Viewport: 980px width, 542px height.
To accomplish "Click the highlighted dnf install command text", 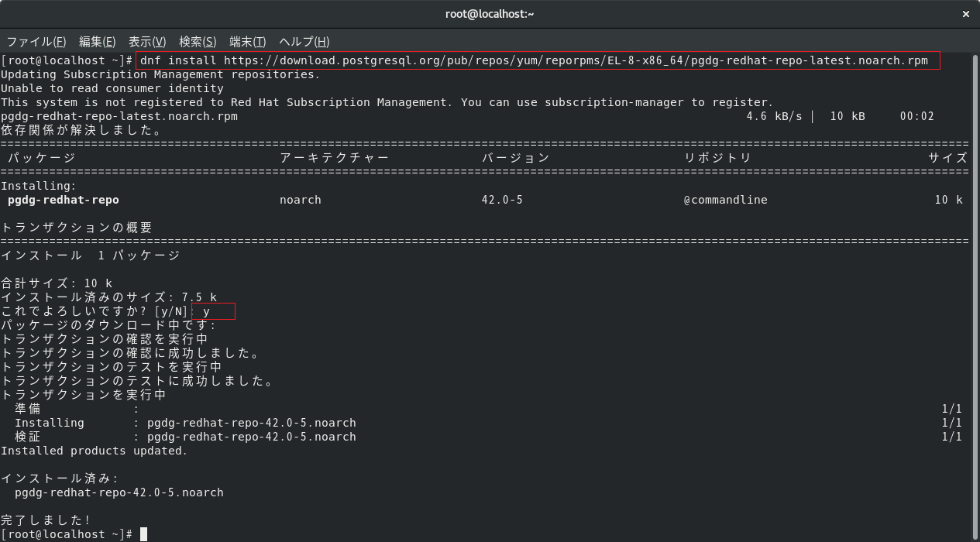I will 538,60.
